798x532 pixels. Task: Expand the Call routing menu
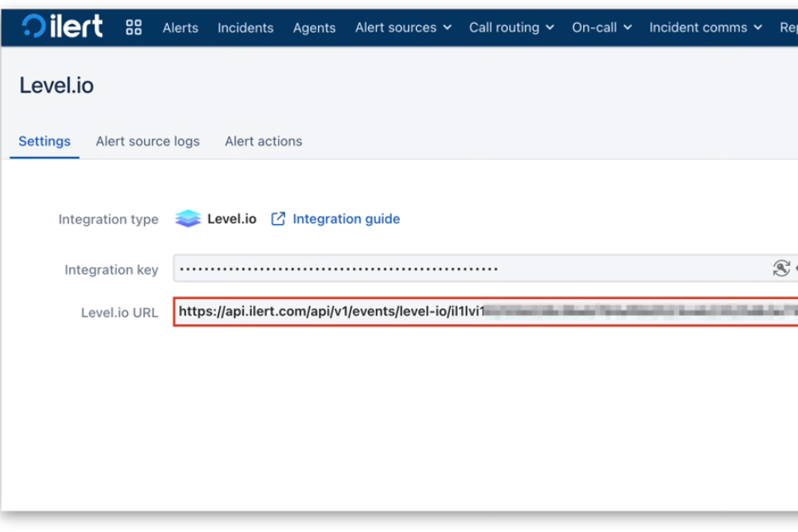[512, 27]
